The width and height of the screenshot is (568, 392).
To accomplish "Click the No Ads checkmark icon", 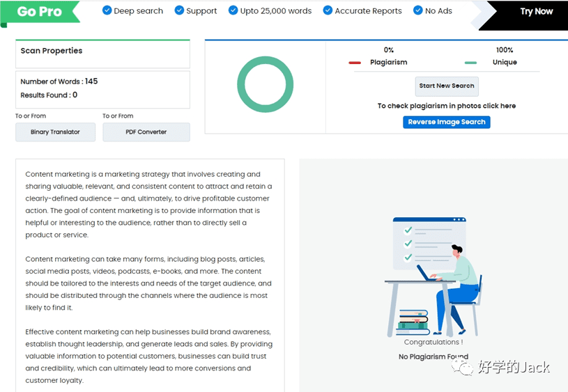I will (417, 10).
